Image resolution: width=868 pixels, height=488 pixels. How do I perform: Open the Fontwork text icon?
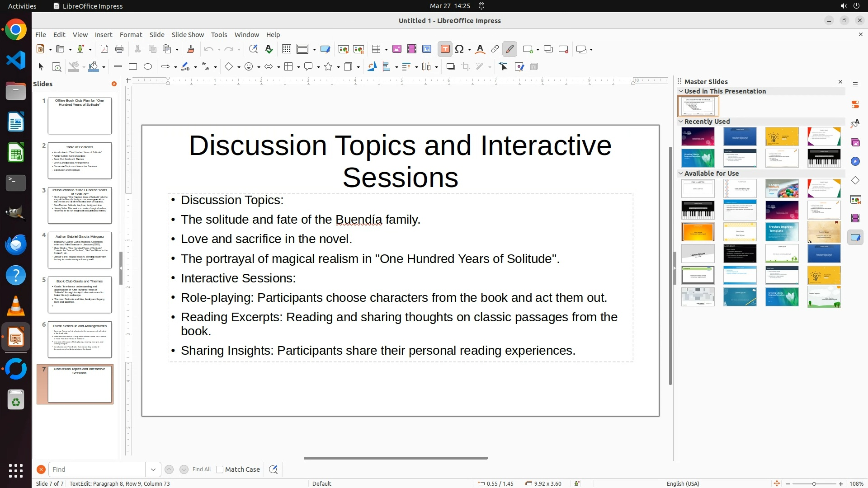point(480,49)
